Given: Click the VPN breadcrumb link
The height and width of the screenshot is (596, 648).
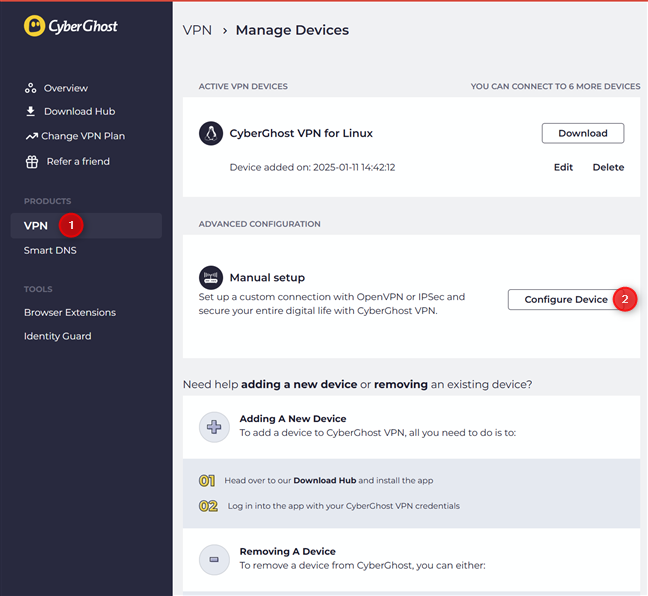Looking at the screenshot, I should pyautogui.click(x=197, y=30).
